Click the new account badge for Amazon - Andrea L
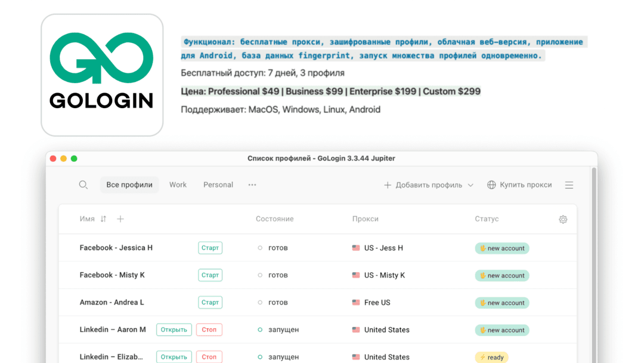The width and height of the screenshot is (644, 363). (x=501, y=302)
